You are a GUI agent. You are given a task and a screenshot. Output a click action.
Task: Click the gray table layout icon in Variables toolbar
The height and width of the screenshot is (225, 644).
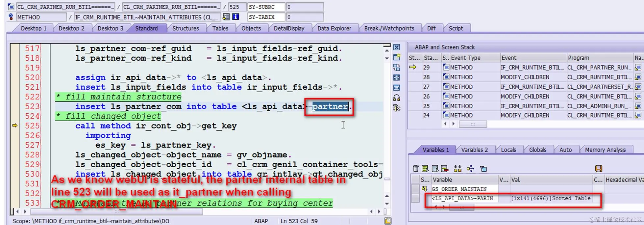click(435, 169)
